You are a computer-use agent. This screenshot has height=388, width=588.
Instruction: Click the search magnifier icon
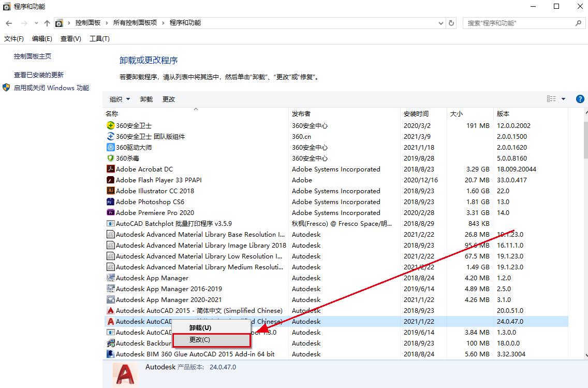pos(578,23)
